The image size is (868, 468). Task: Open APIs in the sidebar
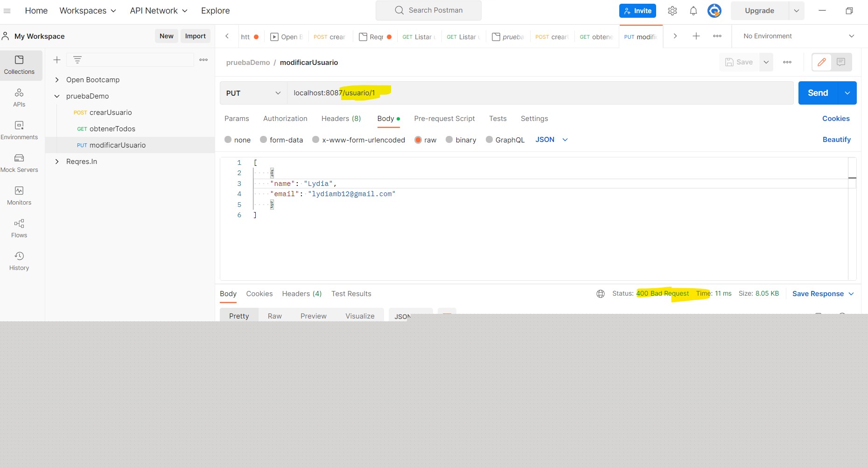tap(19, 98)
